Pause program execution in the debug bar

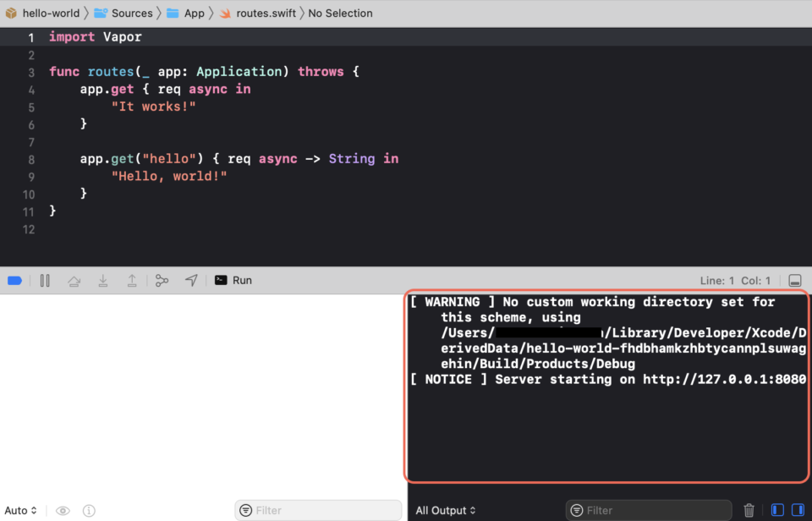pyautogui.click(x=45, y=280)
